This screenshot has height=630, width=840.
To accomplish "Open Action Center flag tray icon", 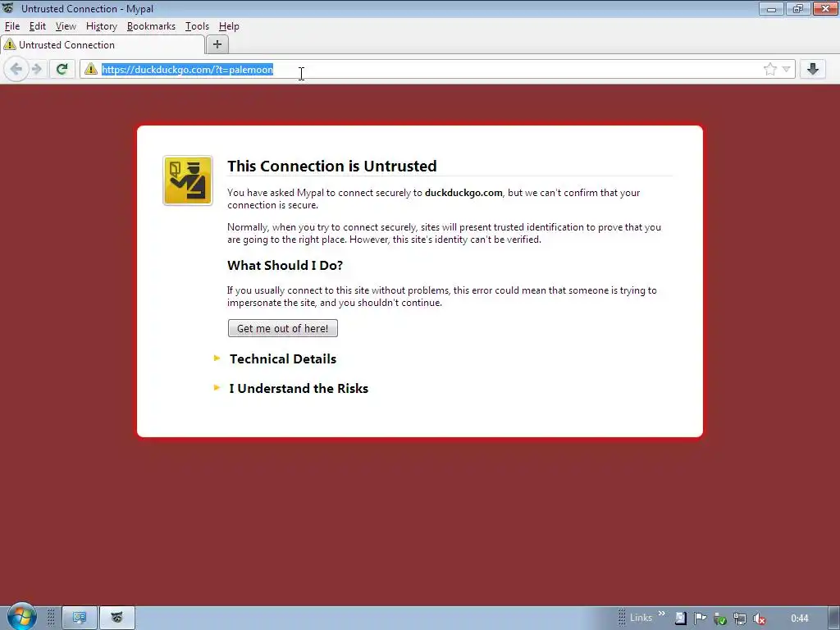I will [x=701, y=619].
